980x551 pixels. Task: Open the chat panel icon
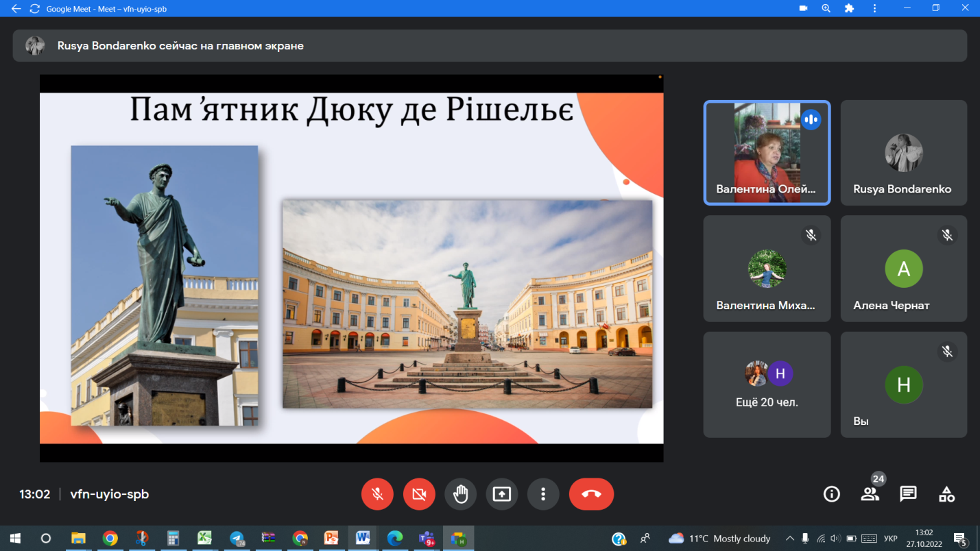908,494
